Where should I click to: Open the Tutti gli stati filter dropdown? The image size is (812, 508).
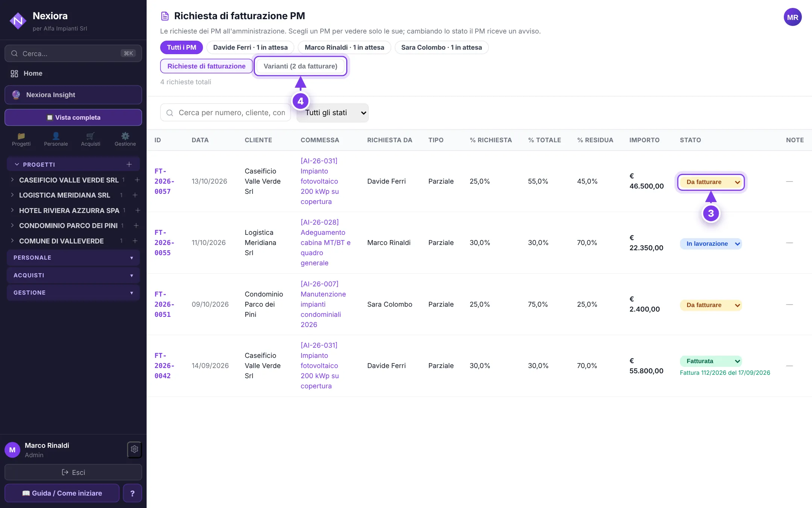click(332, 113)
